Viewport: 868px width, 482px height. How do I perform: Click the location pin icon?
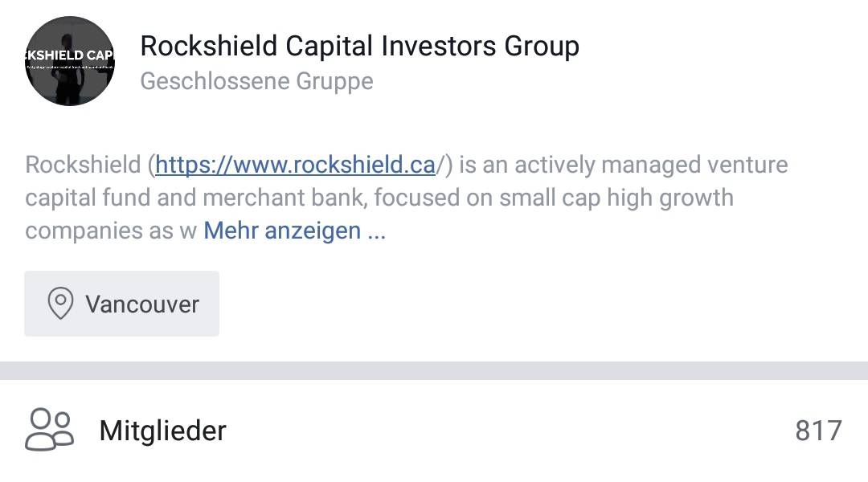[60, 304]
